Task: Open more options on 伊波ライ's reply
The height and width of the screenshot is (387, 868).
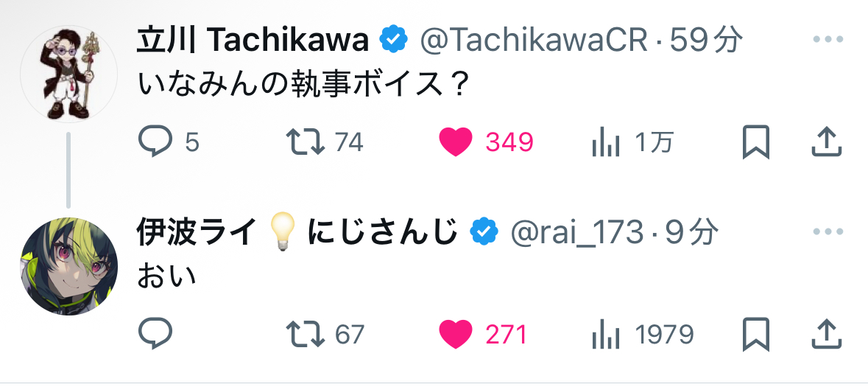Action: coord(826,233)
